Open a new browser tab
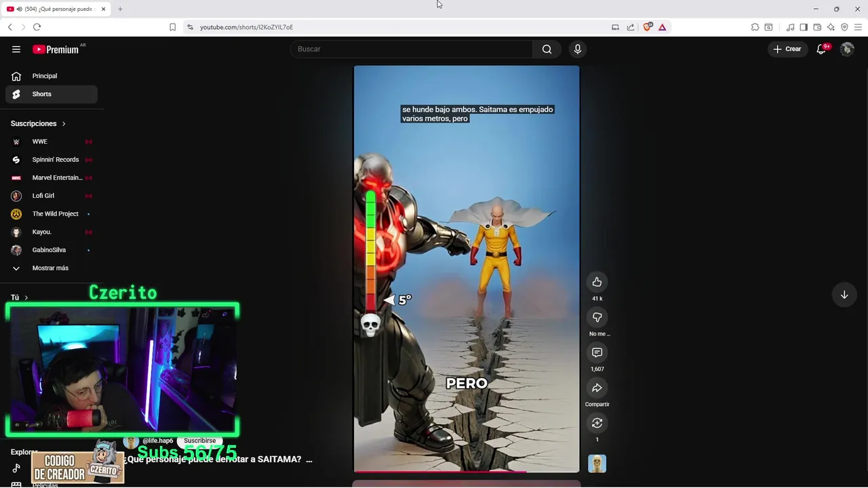The height and width of the screenshot is (488, 868). (x=120, y=9)
